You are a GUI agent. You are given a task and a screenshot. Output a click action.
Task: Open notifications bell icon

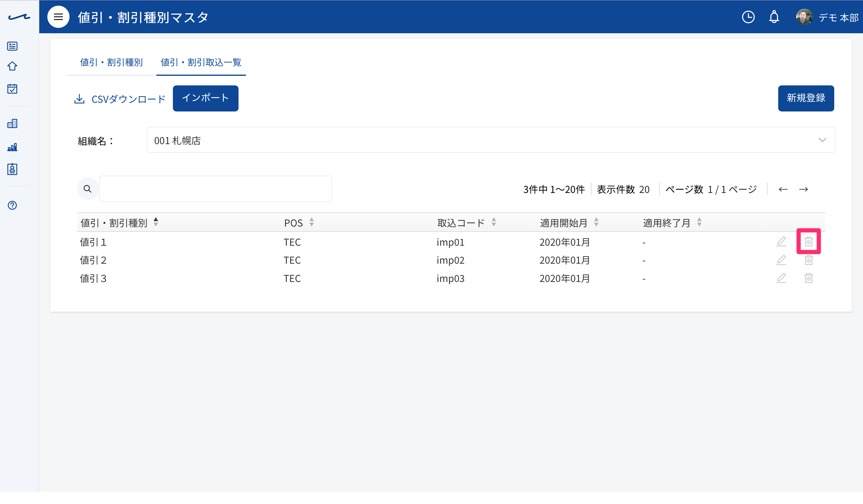tap(774, 17)
